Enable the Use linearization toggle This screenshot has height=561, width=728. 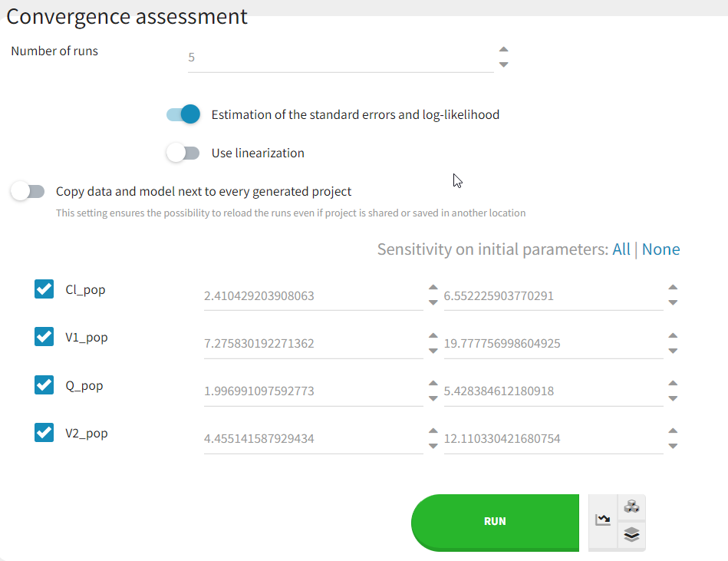tap(183, 153)
